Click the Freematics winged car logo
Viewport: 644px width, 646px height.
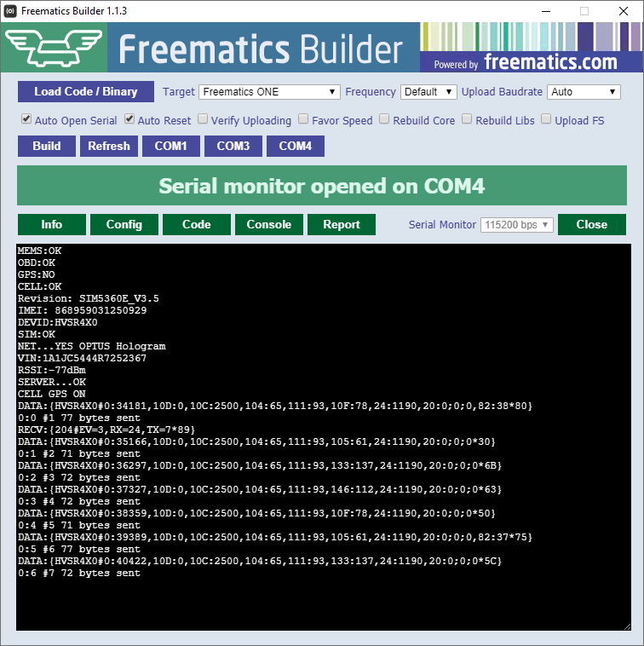tap(54, 48)
